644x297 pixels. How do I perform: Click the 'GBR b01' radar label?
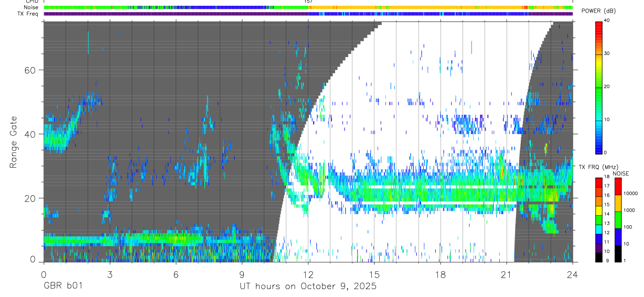tap(62, 287)
